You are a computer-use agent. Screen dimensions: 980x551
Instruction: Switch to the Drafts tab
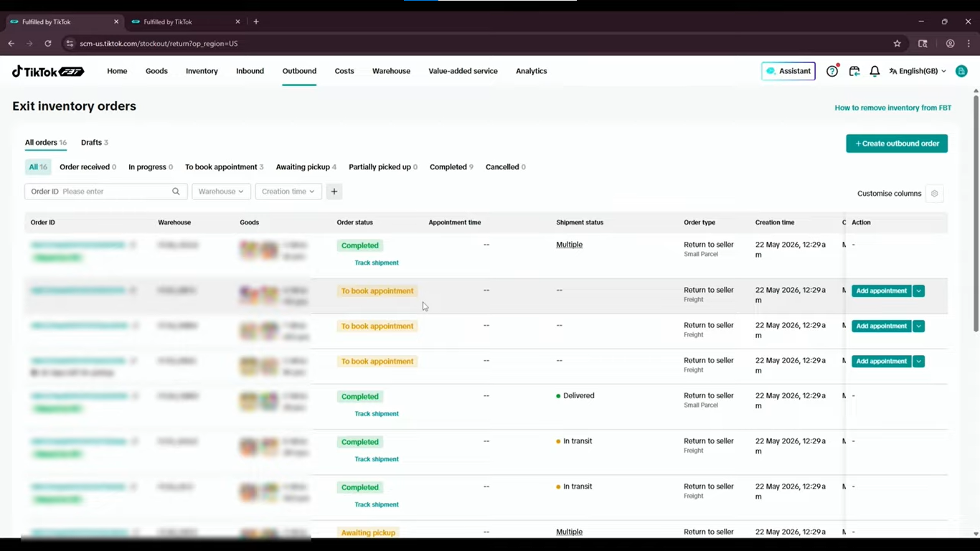coord(95,143)
